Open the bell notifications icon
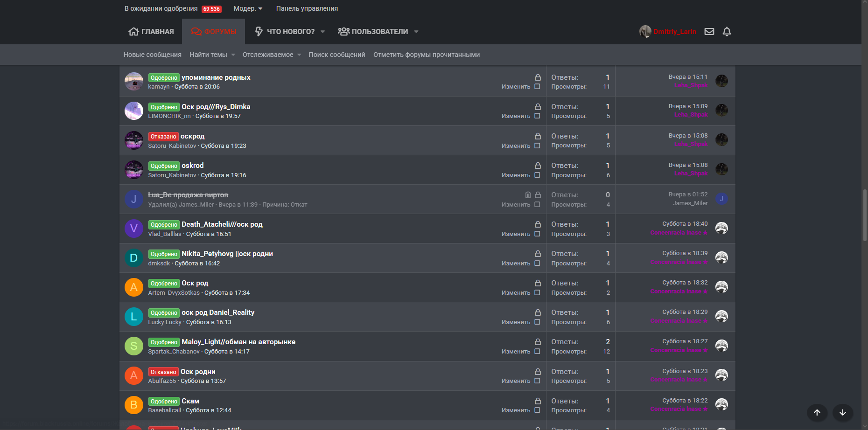Screen dimensions: 868x430 727,32
